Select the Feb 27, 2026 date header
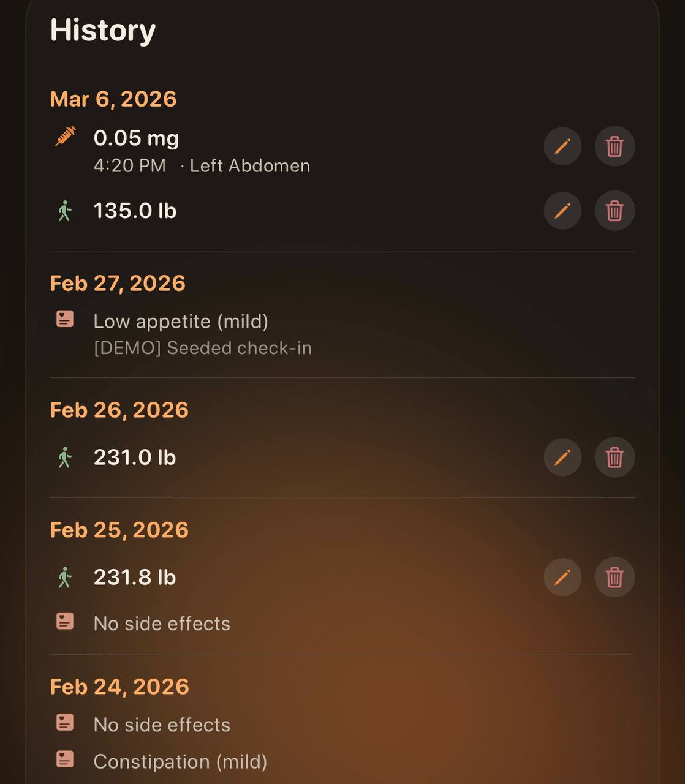This screenshot has height=784, width=685. click(x=118, y=284)
